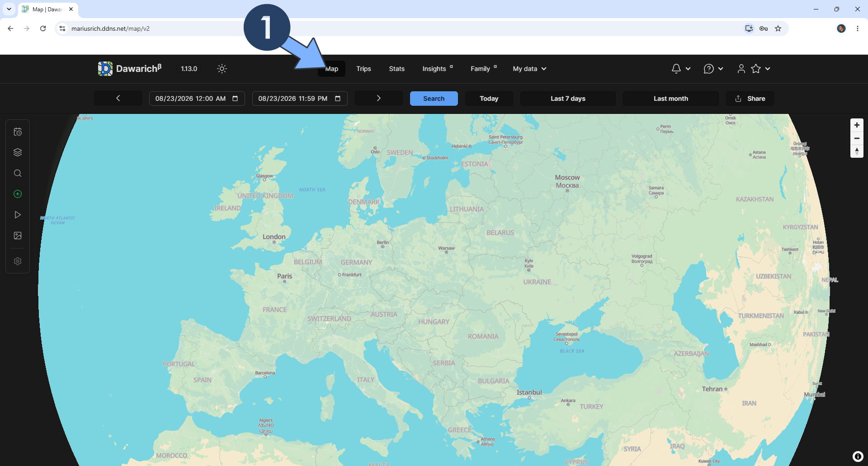The height and width of the screenshot is (466, 868).
Task: Expand the tab search dropdown arrow
Action: [x=9, y=9]
